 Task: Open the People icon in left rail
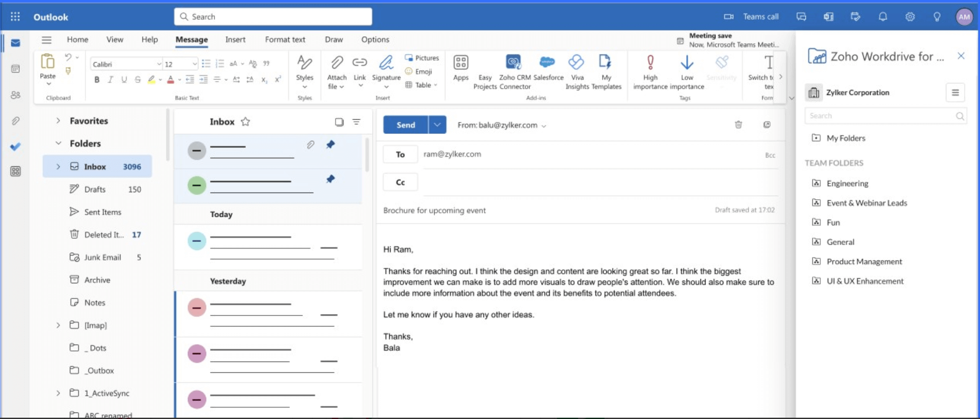(16, 95)
